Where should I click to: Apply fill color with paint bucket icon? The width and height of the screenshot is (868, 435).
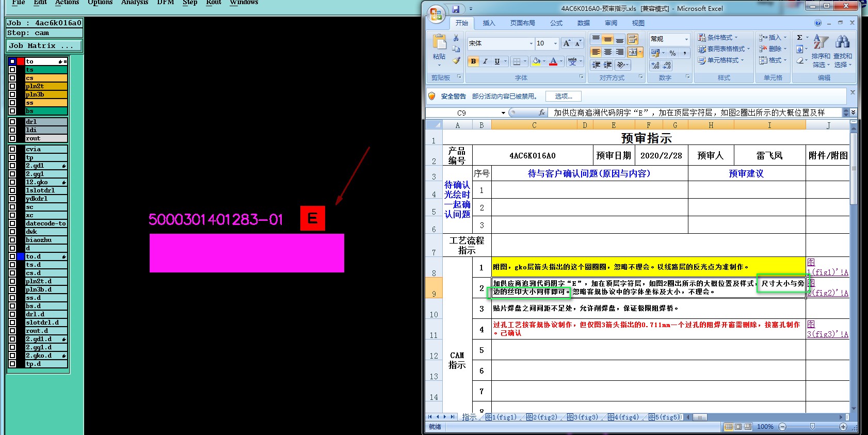[537, 61]
